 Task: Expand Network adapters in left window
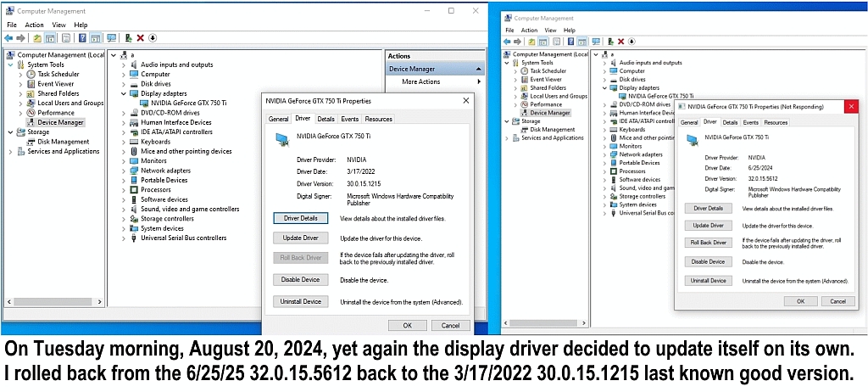point(124,171)
